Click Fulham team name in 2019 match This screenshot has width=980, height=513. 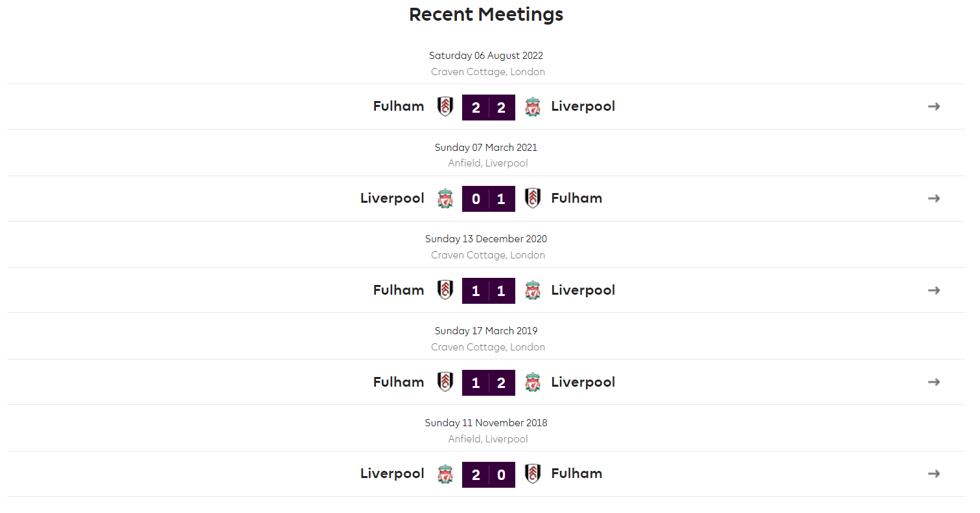(x=399, y=382)
